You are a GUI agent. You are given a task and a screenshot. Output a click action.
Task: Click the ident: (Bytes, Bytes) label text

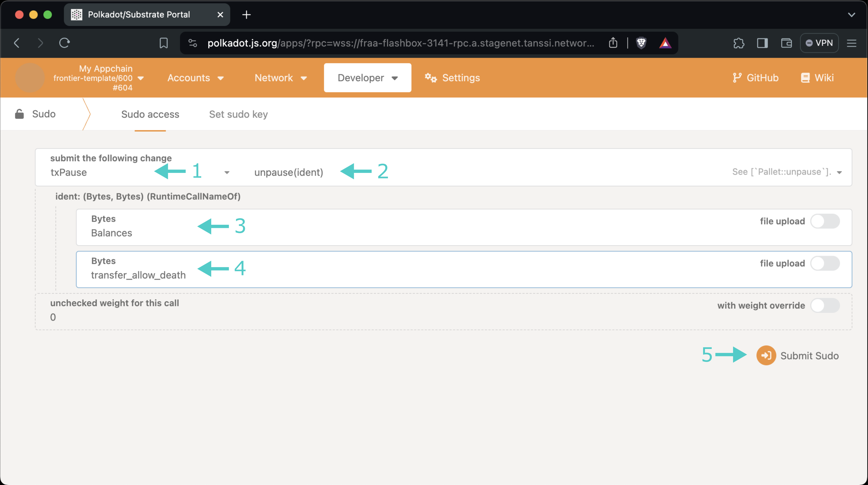[x=148, y=196]
